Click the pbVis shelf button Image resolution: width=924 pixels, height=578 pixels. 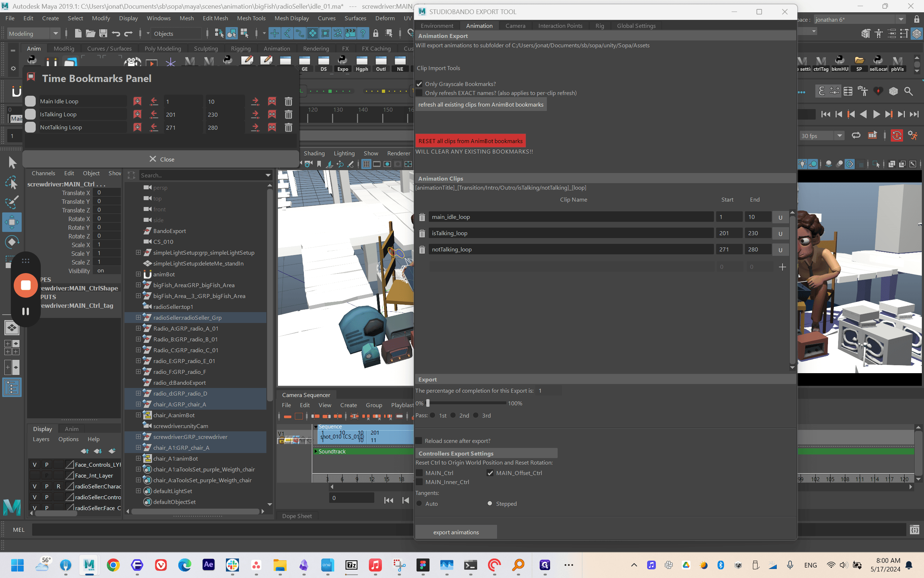pyautogui.click(x=897, y=64)
